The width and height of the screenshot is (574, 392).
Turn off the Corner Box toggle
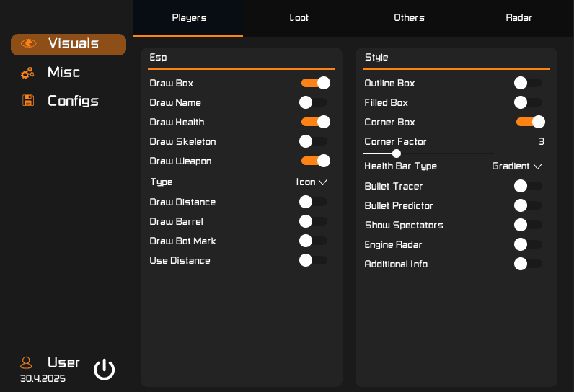[x=530, y=122]
